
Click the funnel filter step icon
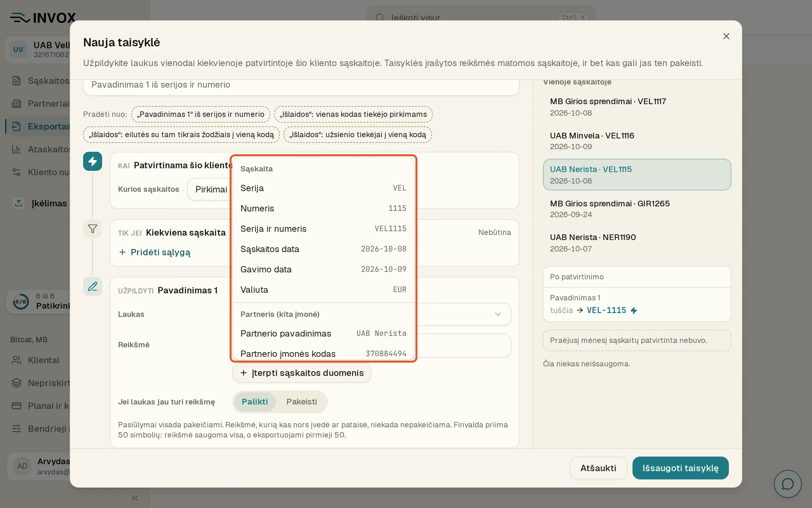93,229
